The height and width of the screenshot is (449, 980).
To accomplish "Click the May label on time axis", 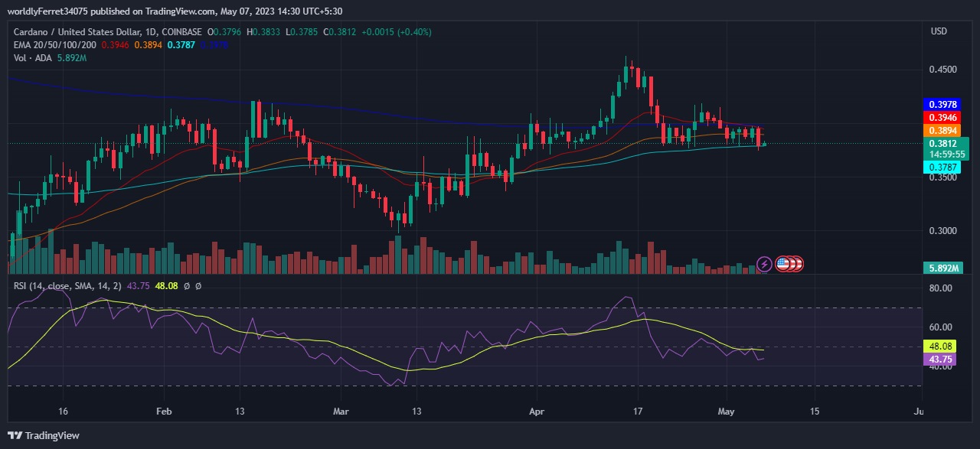I will tap(727, 412).
